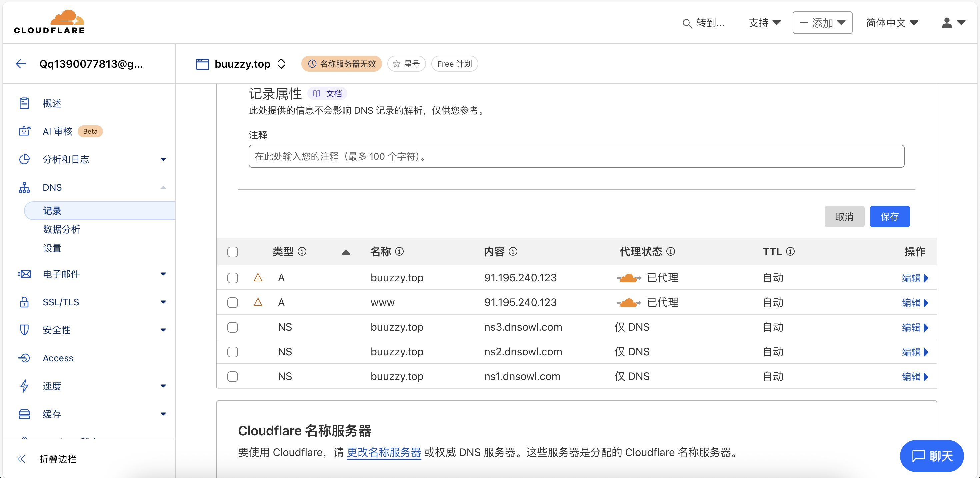Click the 分析和日志 pie chart icon
Image resolution: width=980 pixels, height=478 pixels.
click(24, 159)
